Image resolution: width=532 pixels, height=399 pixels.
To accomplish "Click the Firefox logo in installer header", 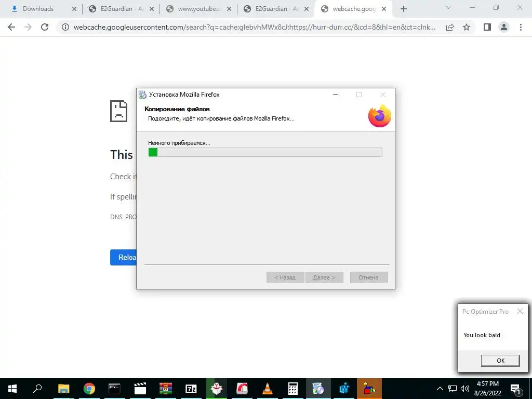I will tap(380, 116).
